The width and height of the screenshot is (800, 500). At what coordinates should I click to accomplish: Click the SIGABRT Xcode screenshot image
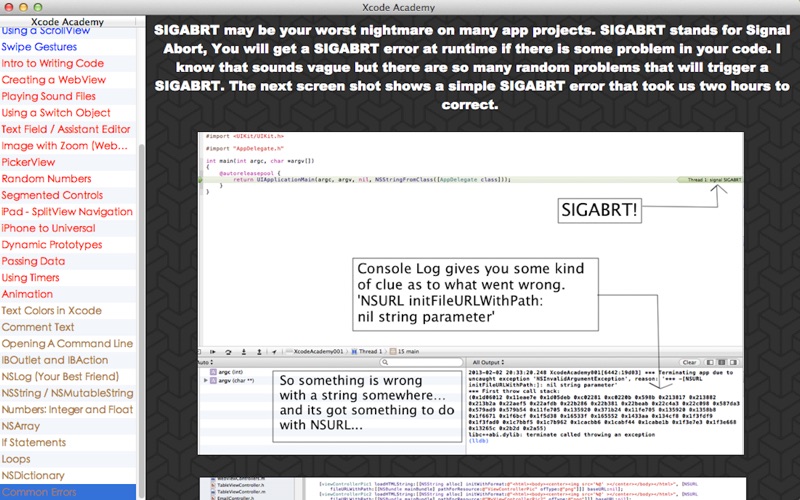pos(470,293)
